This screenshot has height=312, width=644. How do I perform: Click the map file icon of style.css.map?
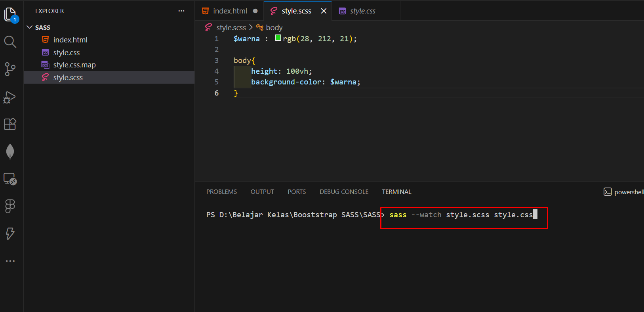click(x=46, y=65)
